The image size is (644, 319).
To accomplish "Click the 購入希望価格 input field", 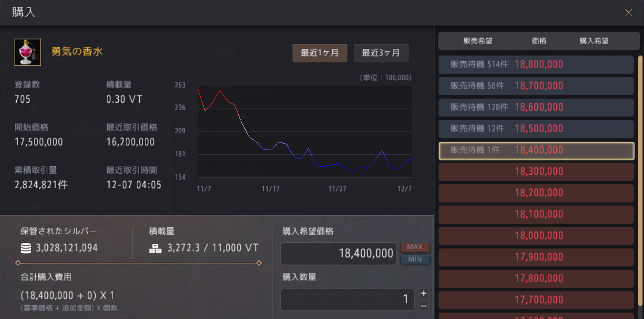I will tap(339, 253).
